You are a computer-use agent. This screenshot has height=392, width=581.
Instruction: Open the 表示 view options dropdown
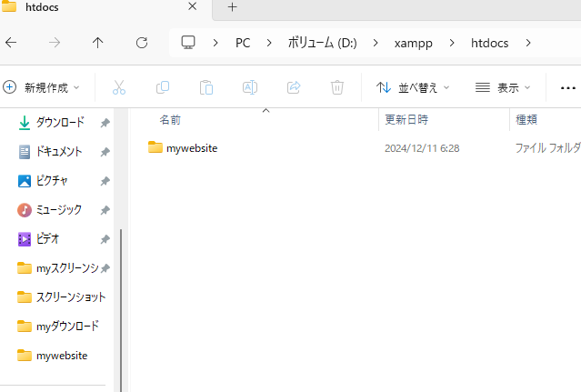pos(503,87)
